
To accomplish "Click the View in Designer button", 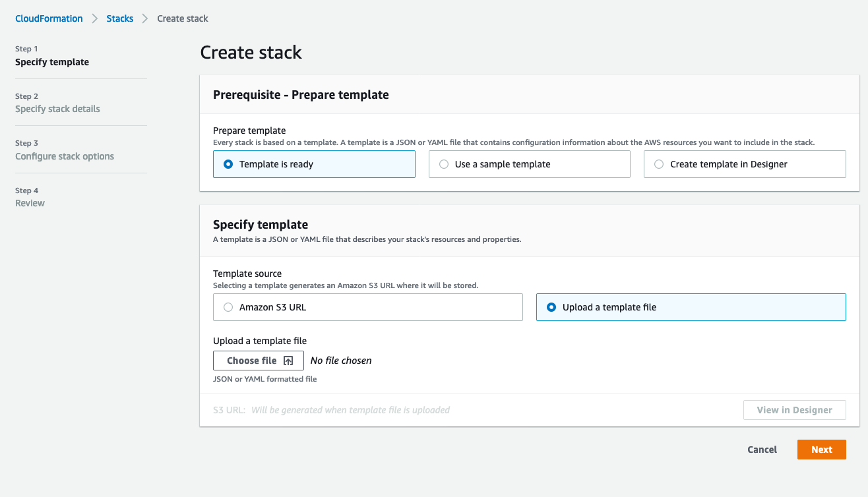I will click(x=794, y=409).
